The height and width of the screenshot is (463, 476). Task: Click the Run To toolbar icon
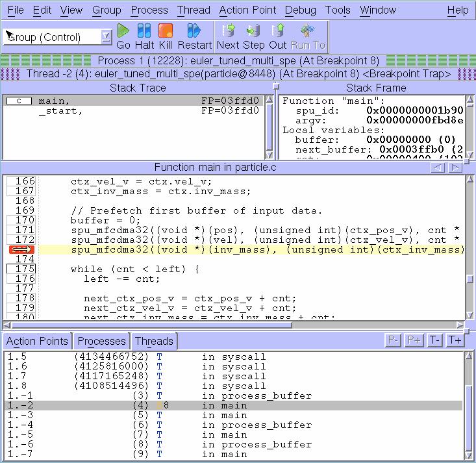tap(308, 36)
